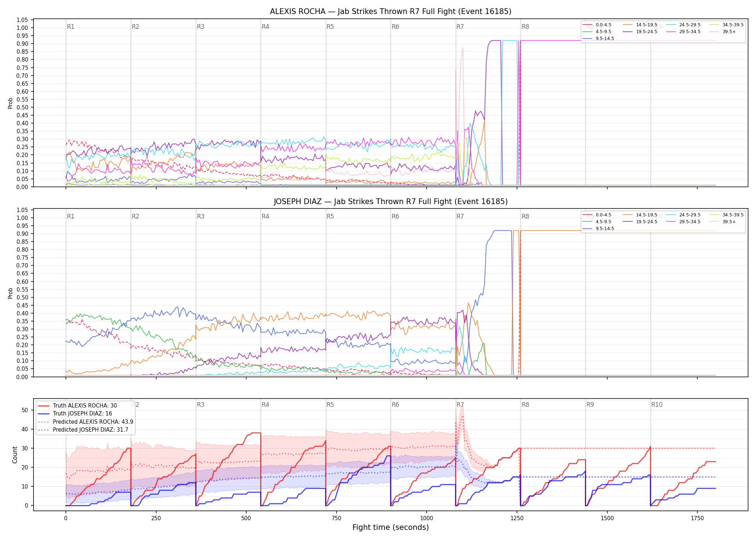Click R7 round marker in JOSEPH DIAZ chart
The image size is (756, 540).
(x=460, y=216)
